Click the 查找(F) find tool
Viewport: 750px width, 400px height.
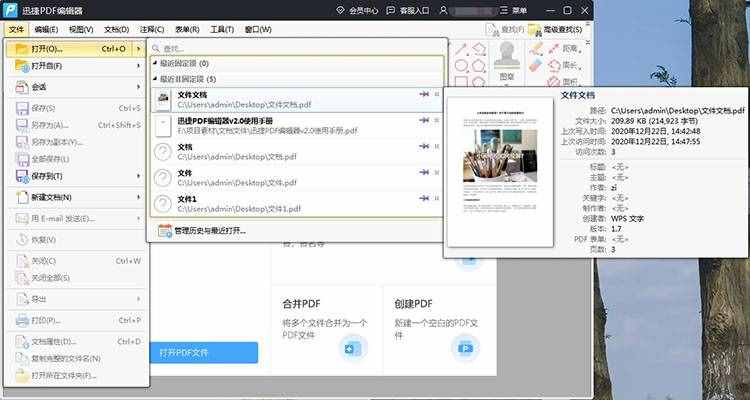click(505, 30)
